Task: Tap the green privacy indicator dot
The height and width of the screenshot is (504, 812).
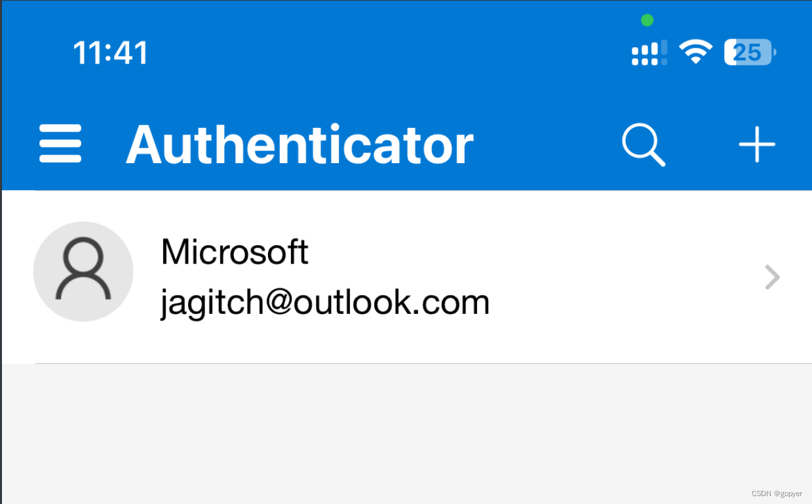Action: click(647, 20)
